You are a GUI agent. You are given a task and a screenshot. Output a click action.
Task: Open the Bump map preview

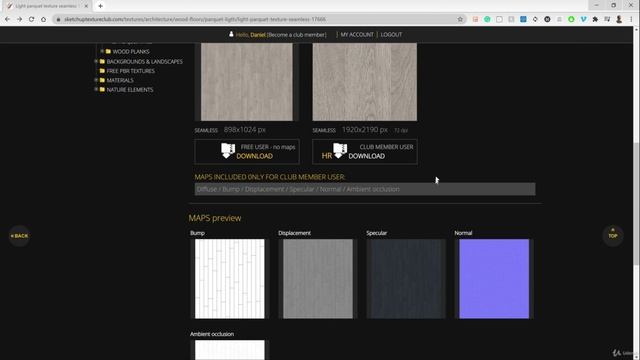[x=229, y=279]
